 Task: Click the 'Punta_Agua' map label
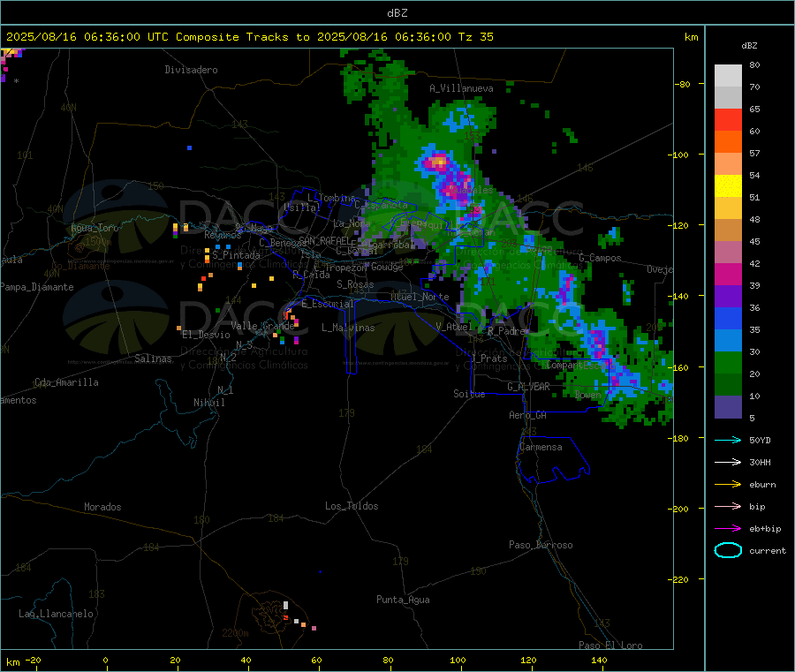tap(403, 600)
